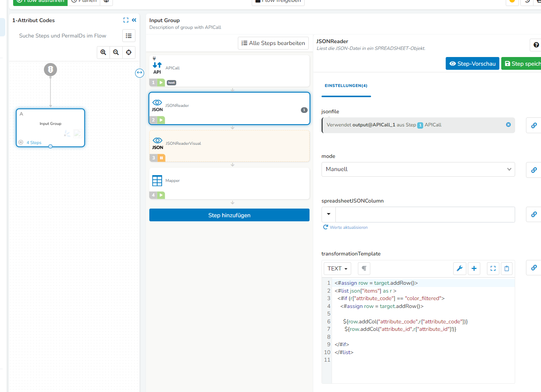
Task: Switch to EINSTELLUNGEN(4) tab
Action: click(x=346, y=86)
